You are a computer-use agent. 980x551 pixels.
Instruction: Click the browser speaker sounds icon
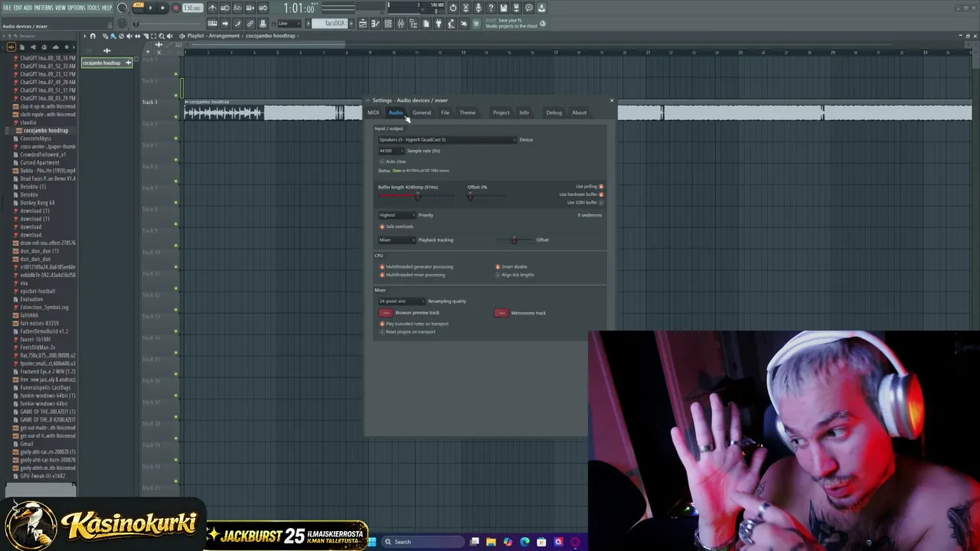(33, 47)
